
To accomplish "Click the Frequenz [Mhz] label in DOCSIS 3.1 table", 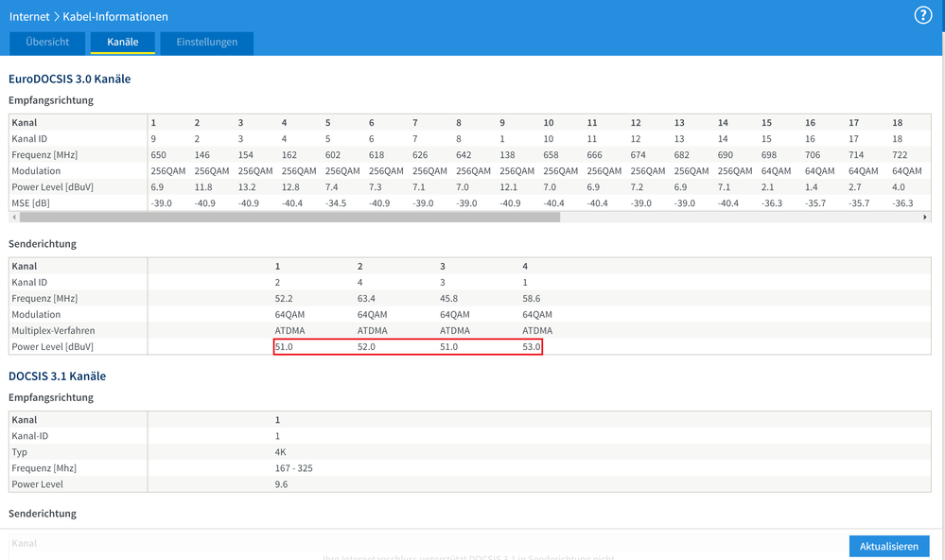I will point(44,468).
